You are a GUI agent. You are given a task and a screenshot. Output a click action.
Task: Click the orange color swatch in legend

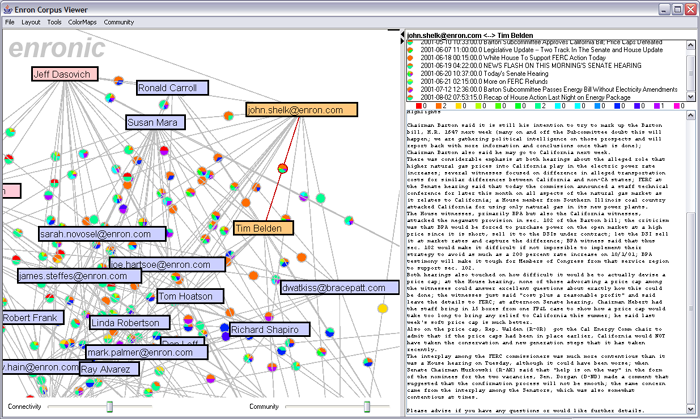(x=438, y=106)
